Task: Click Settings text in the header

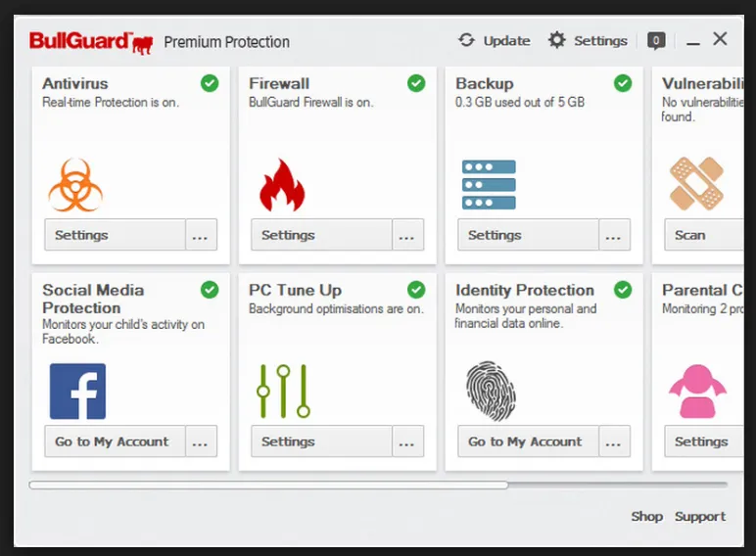Action: [600, 41]
